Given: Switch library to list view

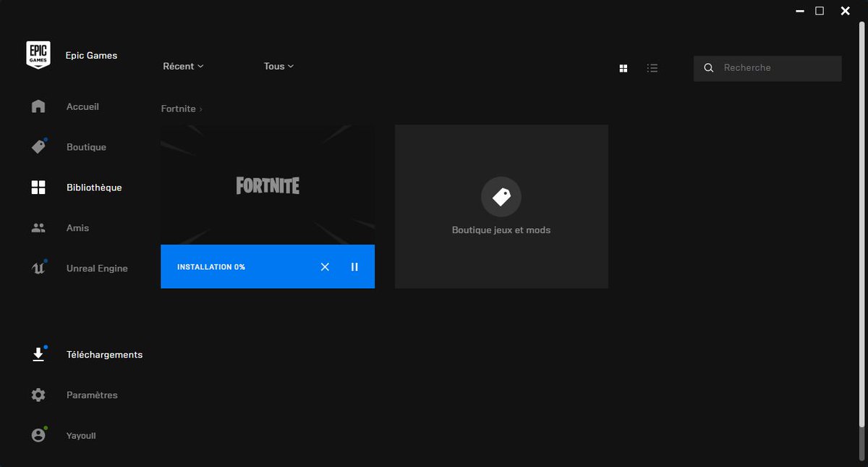Looking at the screenshot, I should click(x=652, y=68).
